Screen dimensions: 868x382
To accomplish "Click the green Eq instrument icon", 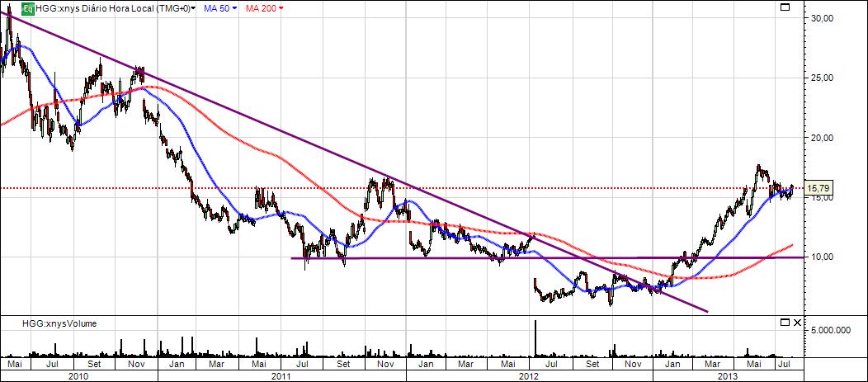I will [x=28, y=8].
